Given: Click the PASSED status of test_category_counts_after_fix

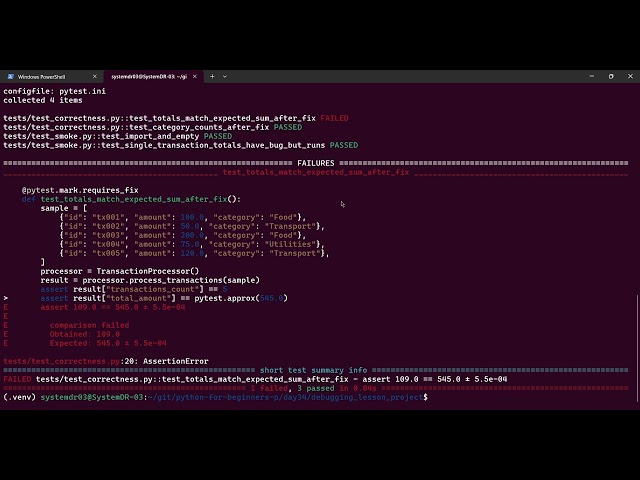Looking at the screenshot, I should click(x=288, y=127).
